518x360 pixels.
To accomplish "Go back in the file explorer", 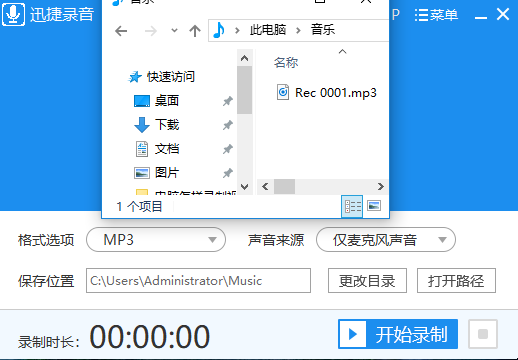I will coord(121,31).
